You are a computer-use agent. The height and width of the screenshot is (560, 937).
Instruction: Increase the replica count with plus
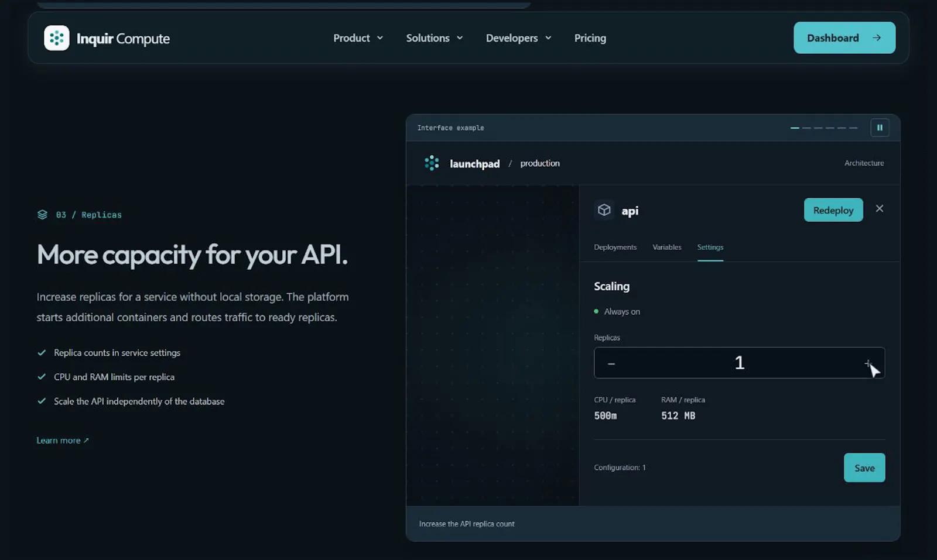tap(868, 363)
